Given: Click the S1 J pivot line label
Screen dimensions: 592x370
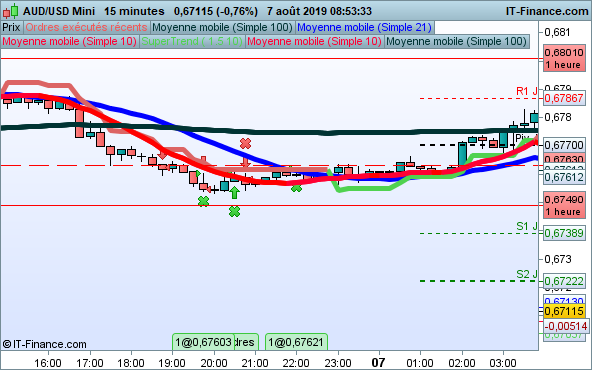Looking at the screenshot, I should tap(527, 226).
